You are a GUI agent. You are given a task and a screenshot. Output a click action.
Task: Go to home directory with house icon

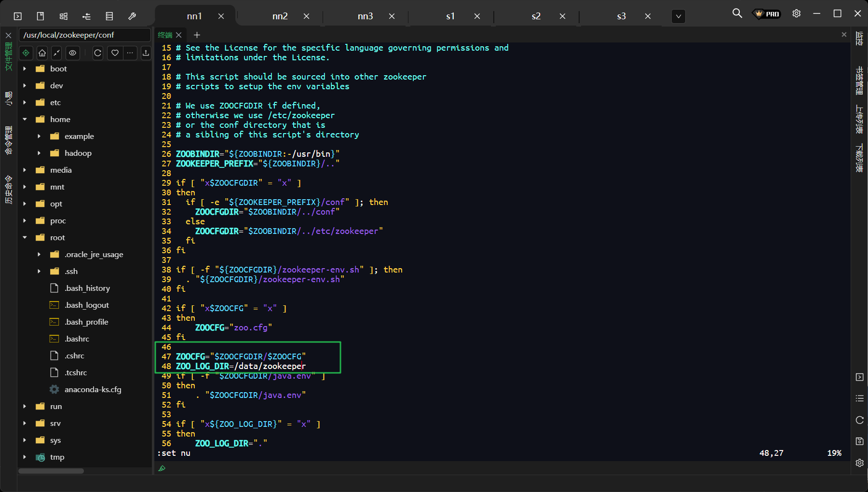(42, 53)
